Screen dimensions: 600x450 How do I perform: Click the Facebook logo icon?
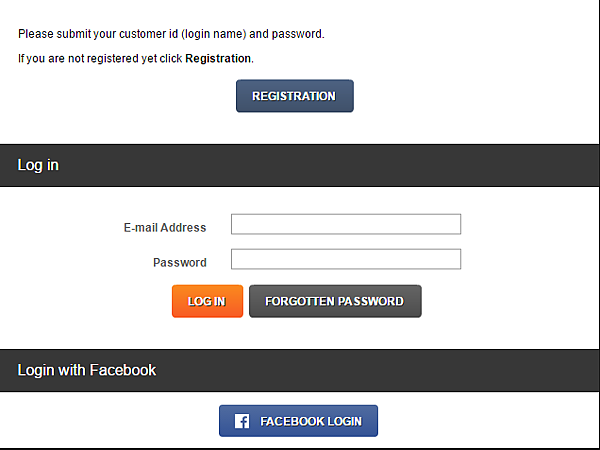[x=242, y=421]
